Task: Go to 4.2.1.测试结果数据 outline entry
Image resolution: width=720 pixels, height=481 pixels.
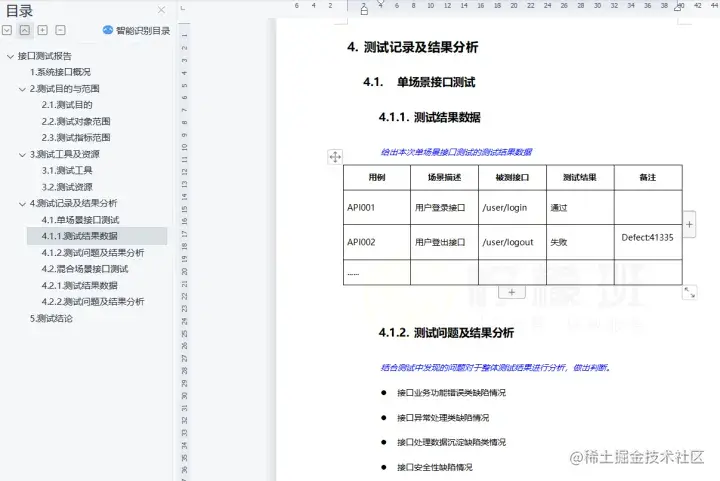Action: (x=79, y=285)
